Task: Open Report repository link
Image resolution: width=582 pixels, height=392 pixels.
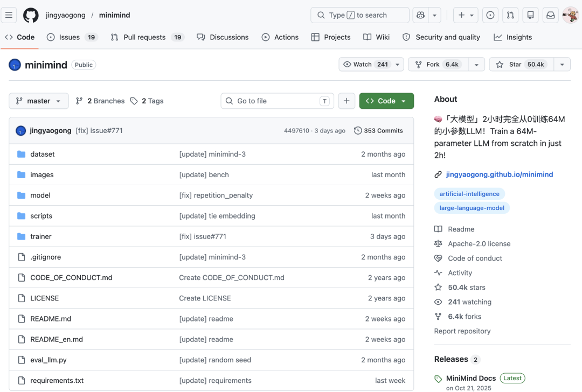Action: click(x=462, y=331)
